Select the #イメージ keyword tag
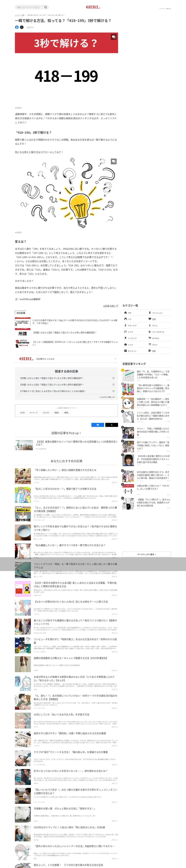 pos(34,412)
